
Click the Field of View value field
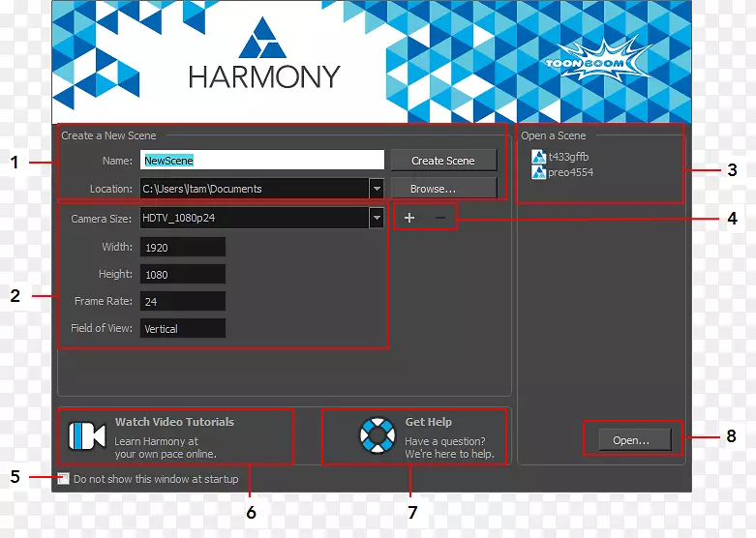click(x=183, y=328)
